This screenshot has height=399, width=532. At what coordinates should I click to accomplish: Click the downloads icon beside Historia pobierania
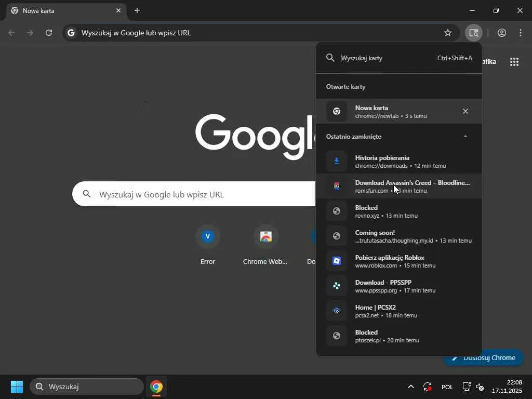(x=337, y=161)
